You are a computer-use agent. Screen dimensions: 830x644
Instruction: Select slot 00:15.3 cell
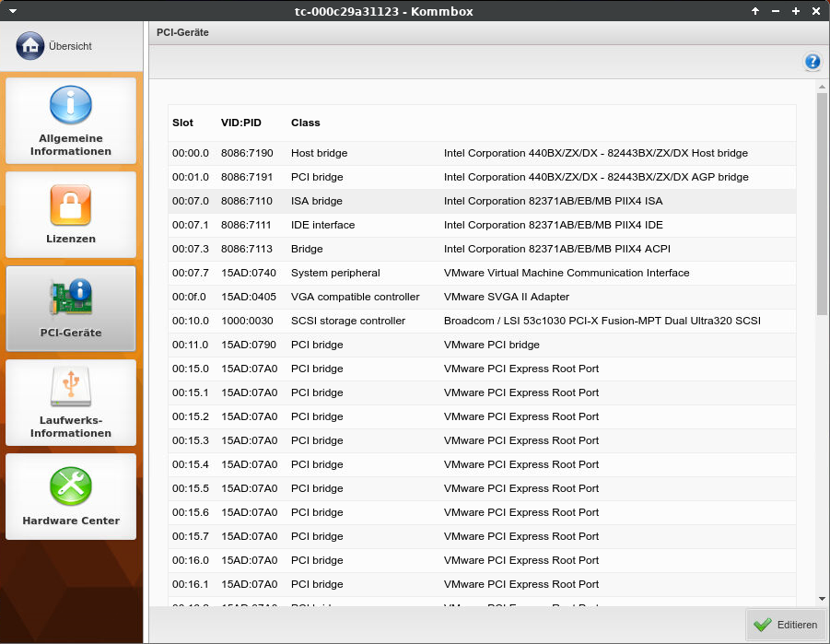191,440
